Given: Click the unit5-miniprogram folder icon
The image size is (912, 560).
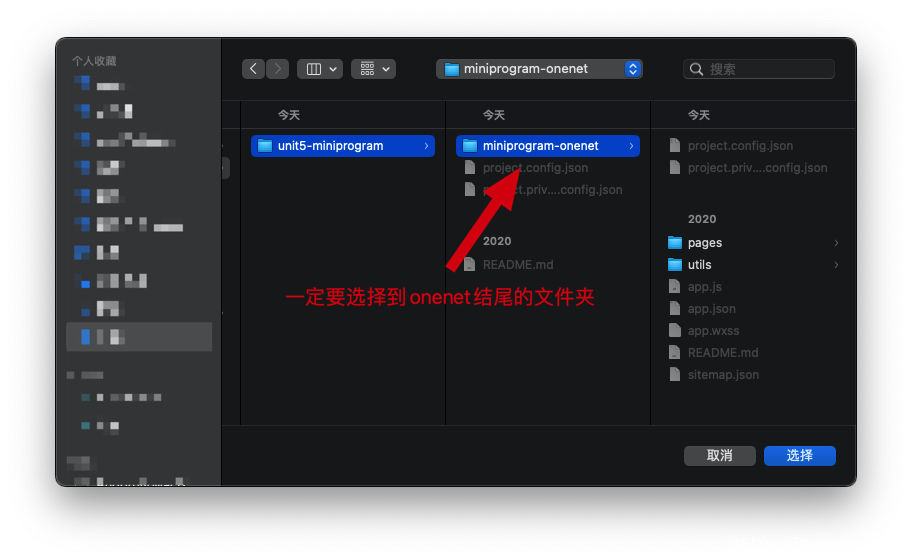Looking at the screenshot, I should tap(265, 146).
